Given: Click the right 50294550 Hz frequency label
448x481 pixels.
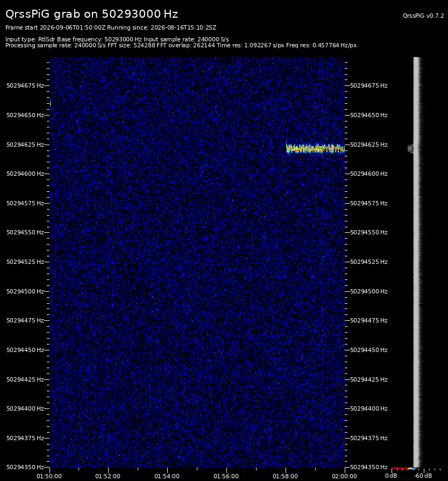Looking at the screenshot, I should [369, 232].
